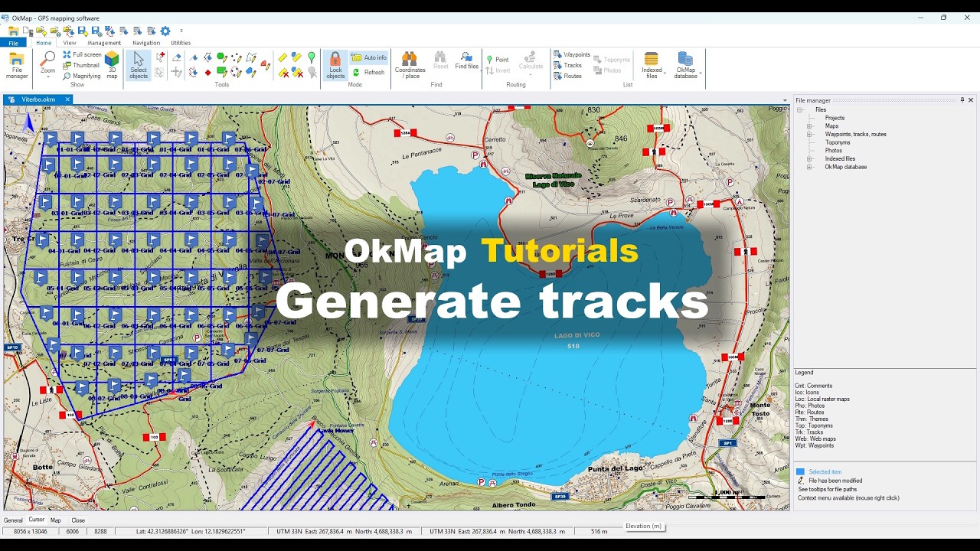Click the red diamond tool icon
Screen dimensions: 980x551
207,73
